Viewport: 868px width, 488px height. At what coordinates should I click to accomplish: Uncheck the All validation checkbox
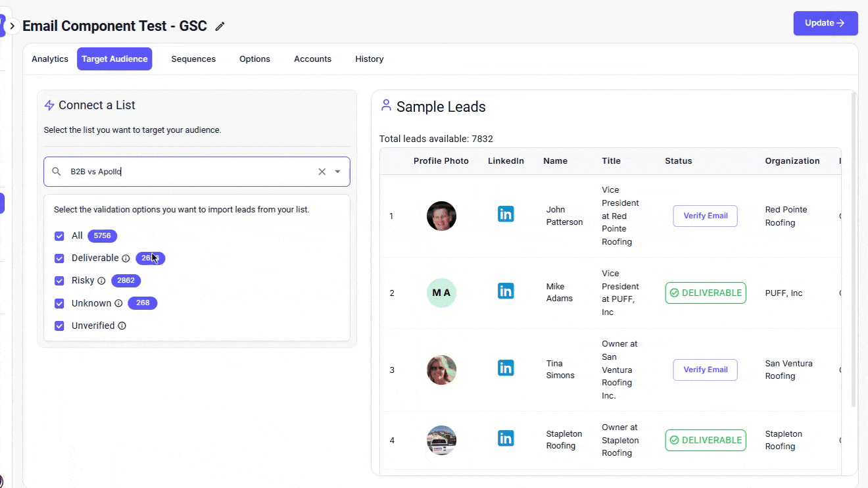(x=59, y=236)
